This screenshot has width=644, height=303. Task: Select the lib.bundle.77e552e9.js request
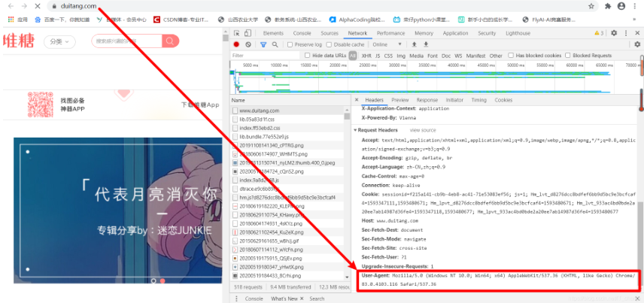coord(287,137)
